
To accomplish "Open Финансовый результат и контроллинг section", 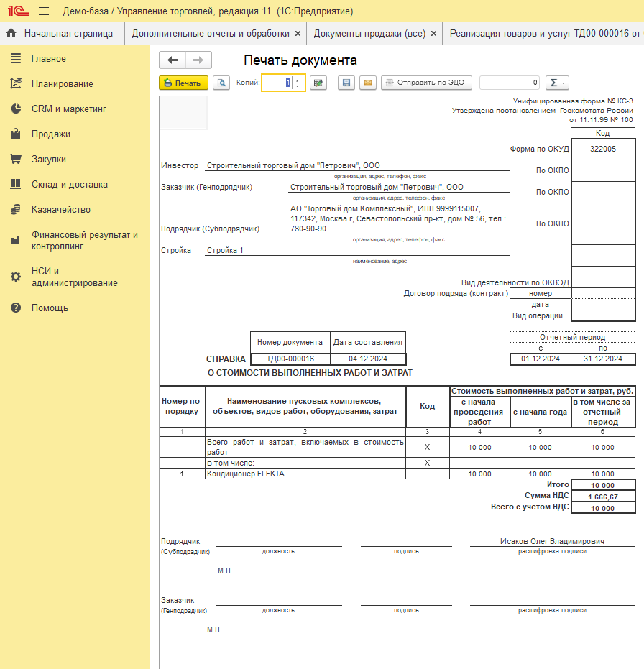I will [x=85, y=240].
